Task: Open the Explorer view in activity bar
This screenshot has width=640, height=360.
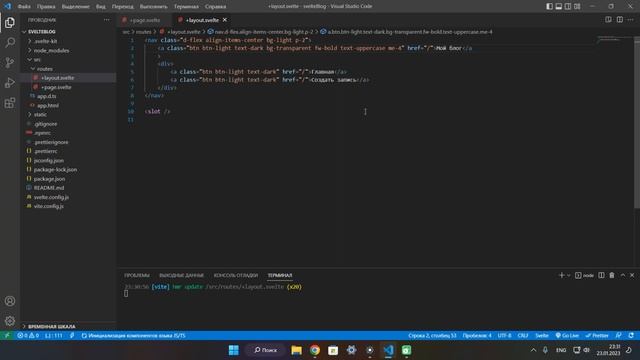Action: (10, 23)
